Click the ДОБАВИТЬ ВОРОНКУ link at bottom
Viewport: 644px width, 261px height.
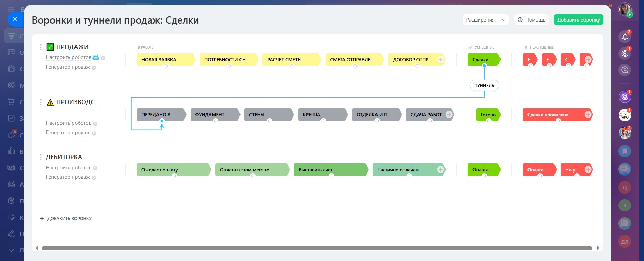pyautogui.click(x=66, y=219)
